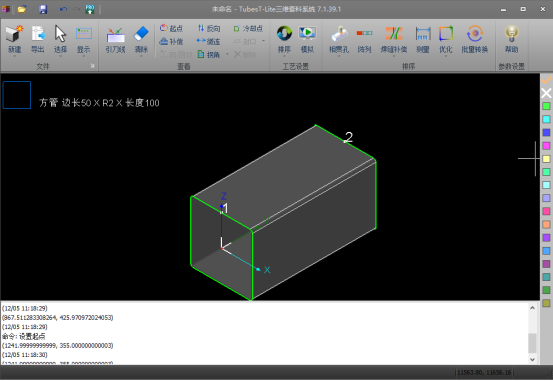Click the log panel scroll-up arrow
Image resolution: width=553 pixels, height=381 pixels.
(x=532, y=308)
